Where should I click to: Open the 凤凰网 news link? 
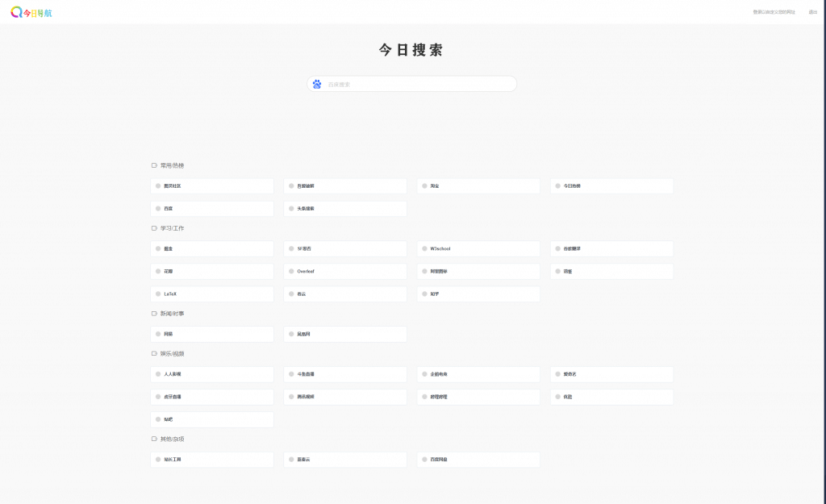click(x=345, y=334)
